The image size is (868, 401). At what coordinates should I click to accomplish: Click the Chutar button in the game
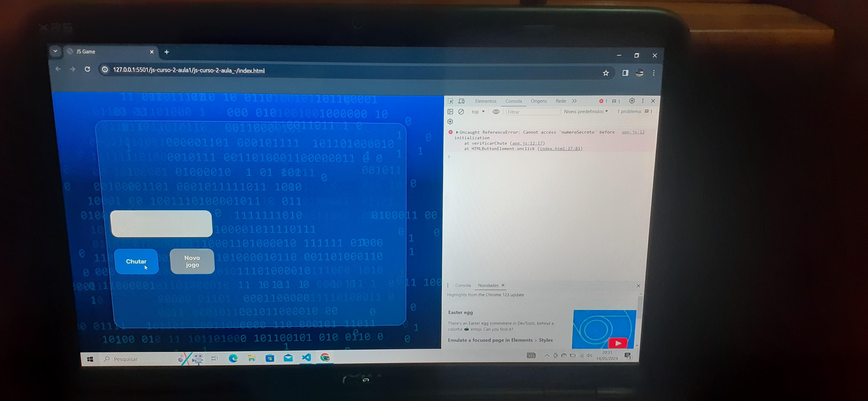136,261
